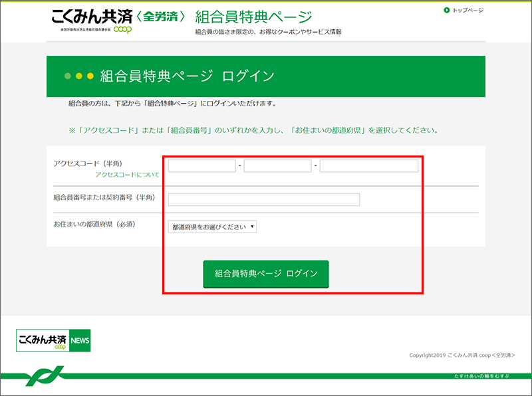The image size is (532, 396).
Task: Open the アクセスコードについて help link
Action: (x=127, y=175)
